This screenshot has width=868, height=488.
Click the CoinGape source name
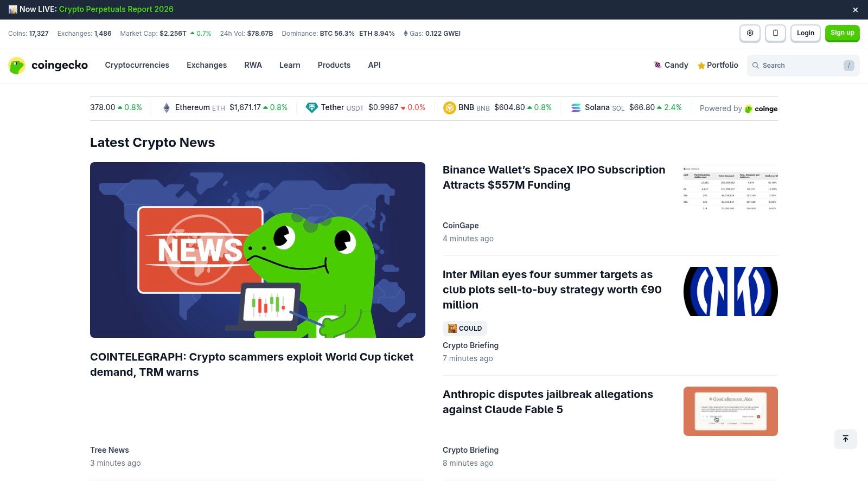tap(461, 226)
